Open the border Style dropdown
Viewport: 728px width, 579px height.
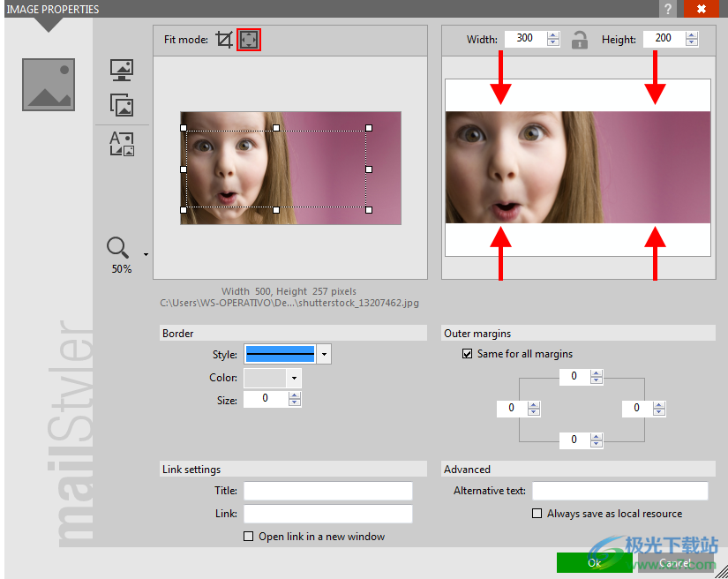pyautogui.click(x=325, y=355)
